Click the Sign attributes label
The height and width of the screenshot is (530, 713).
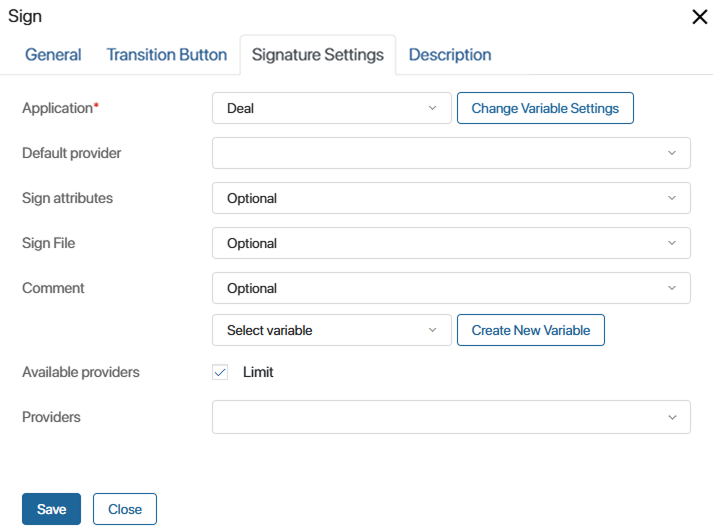(67, 198)
